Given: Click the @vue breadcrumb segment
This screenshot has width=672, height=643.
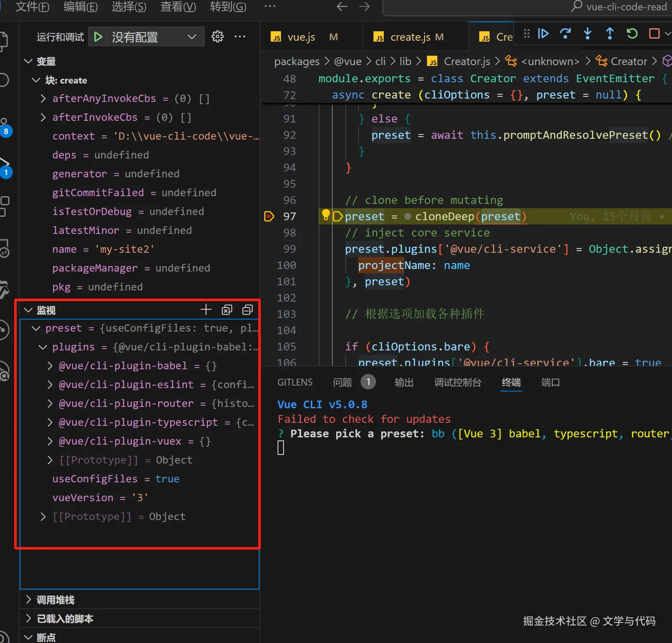Looking at the screenshot, I should pyautogui.click(x=348, y=62).
